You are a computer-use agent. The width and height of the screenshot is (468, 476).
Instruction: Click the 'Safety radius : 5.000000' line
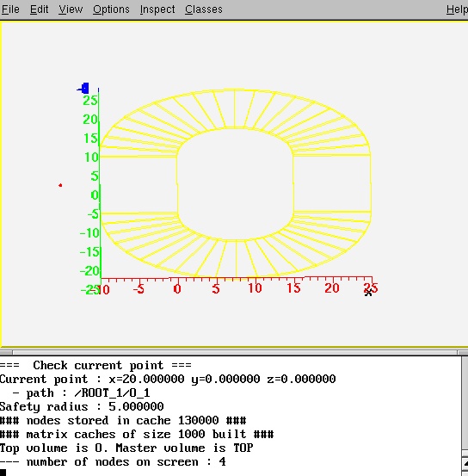pos(82,406)
